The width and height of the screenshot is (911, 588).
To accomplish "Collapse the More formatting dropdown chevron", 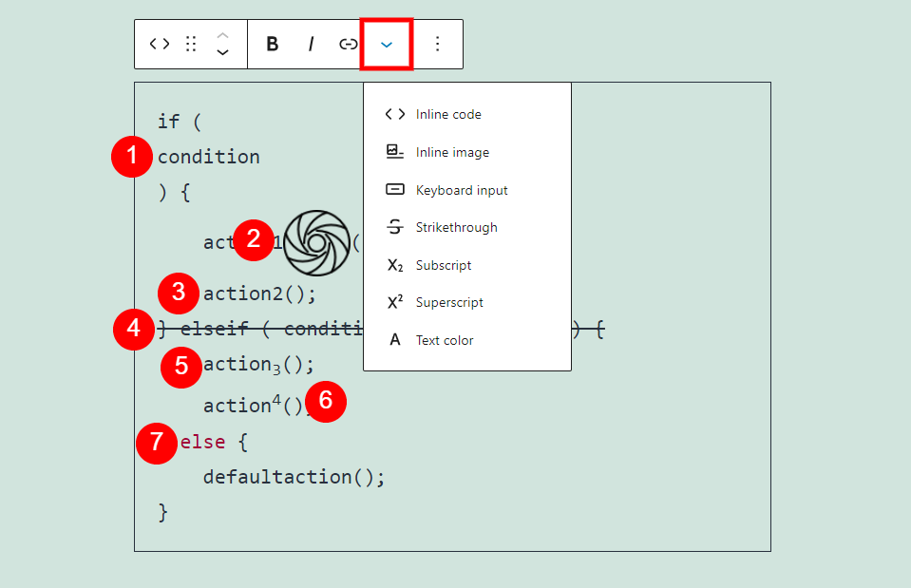I will (x=387, y=44).
